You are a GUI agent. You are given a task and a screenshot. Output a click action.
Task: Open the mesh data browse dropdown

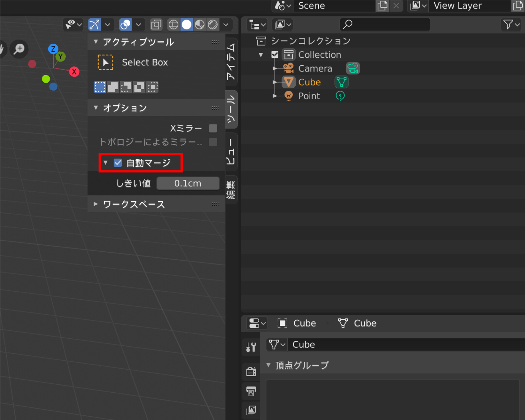click(x=277, y=344)
